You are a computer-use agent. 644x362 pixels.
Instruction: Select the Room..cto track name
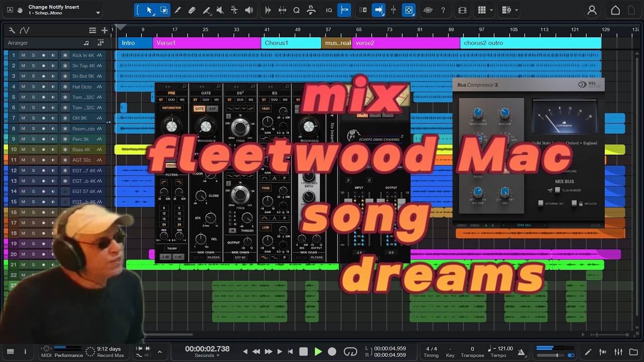[x=84, y=129]
